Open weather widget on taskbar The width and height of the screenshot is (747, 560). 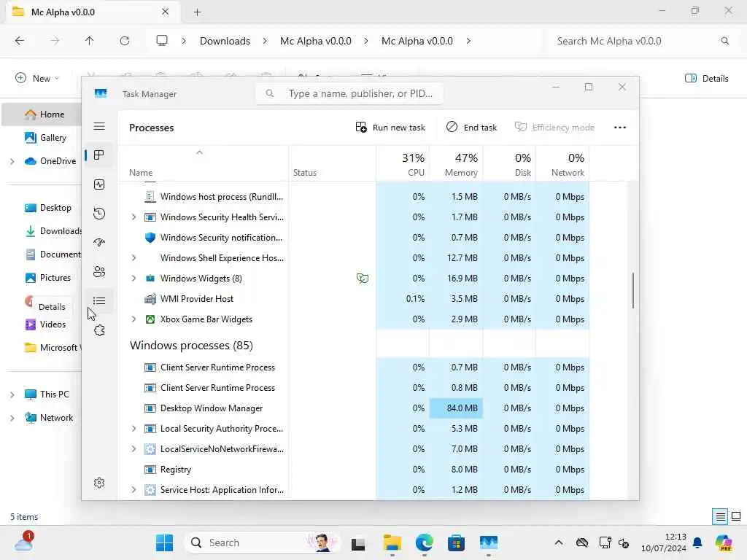pos(24,542)
